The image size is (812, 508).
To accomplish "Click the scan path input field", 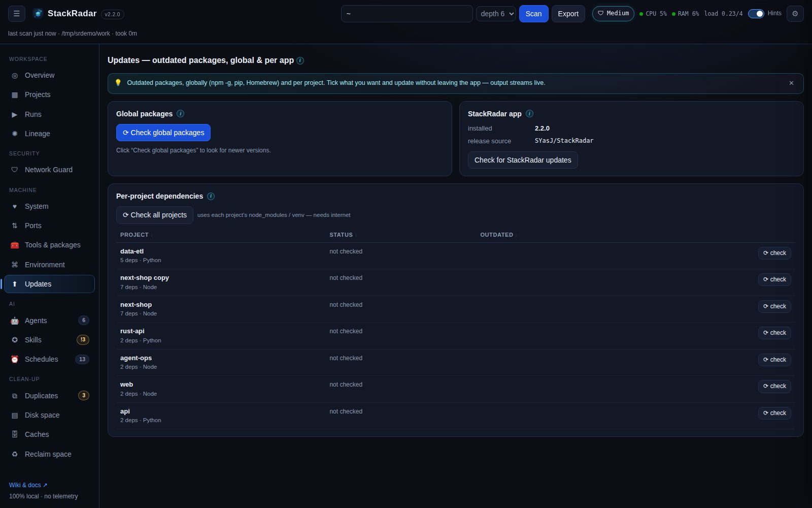I will [407, 14].
